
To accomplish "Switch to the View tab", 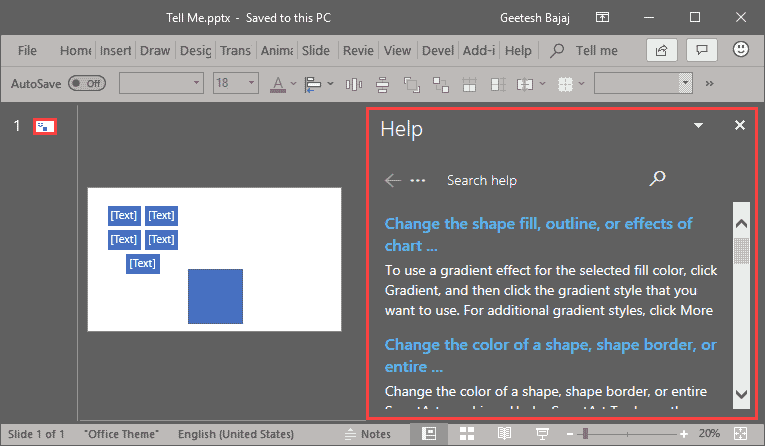I will pyautogui.click(x=397, y=50).
